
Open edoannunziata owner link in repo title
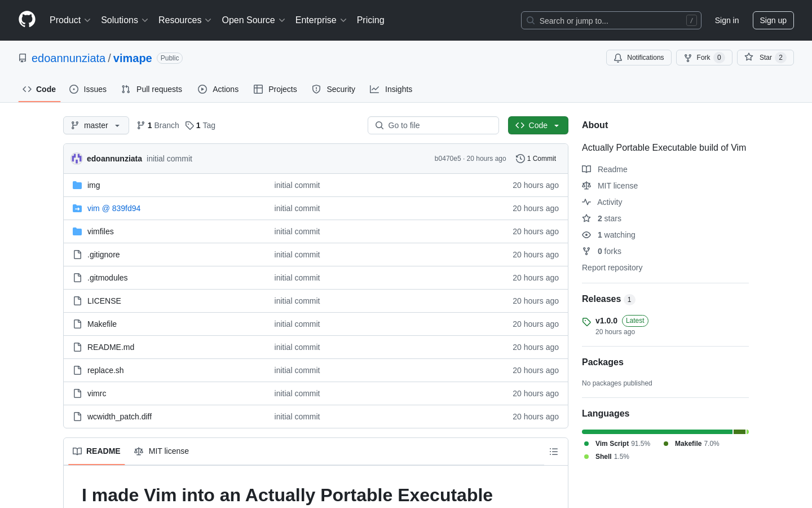click(68, 58)
